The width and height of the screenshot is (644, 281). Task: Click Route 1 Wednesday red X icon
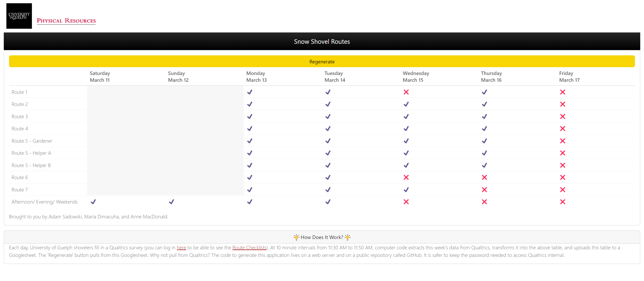[406, 92]
